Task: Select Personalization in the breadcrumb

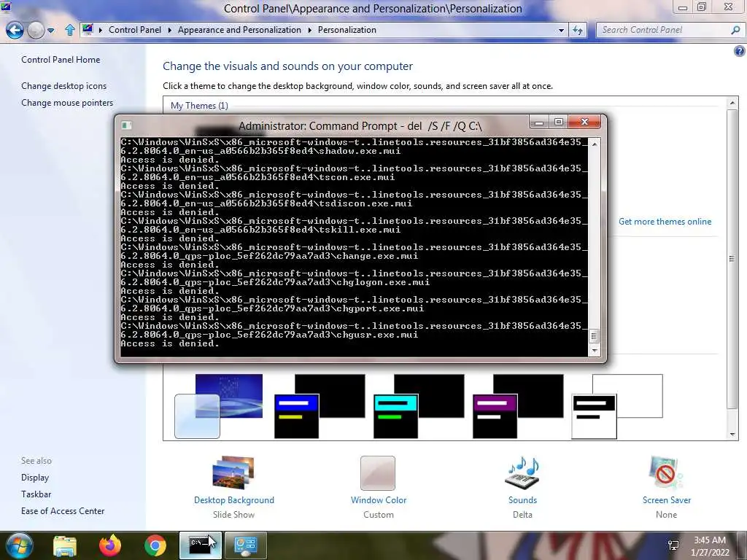Action: click(347, 29)
